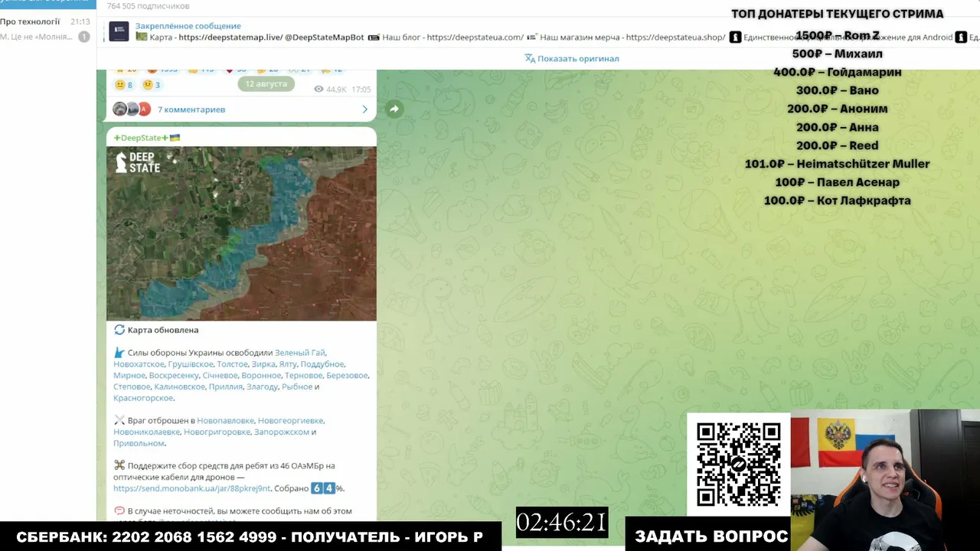The image size is (980, 551).
Task: Open the Зирка link
Action: 263,364
